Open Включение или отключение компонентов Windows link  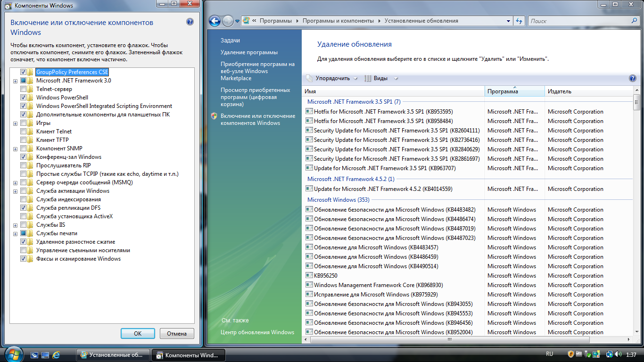pos(257,119)
